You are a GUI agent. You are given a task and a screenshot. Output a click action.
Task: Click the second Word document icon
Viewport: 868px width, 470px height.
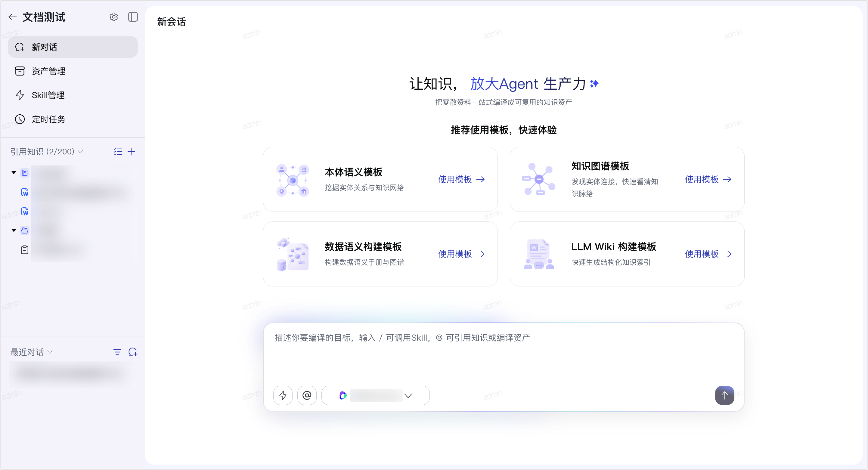pyautogui.click(x=25, y=211)
